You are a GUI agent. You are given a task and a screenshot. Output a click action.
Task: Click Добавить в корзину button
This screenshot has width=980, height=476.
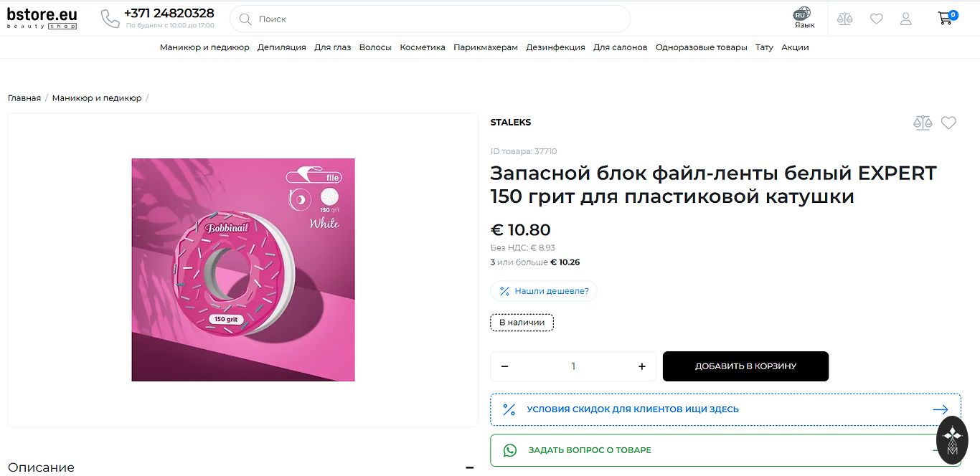click(x=745, y=366)
